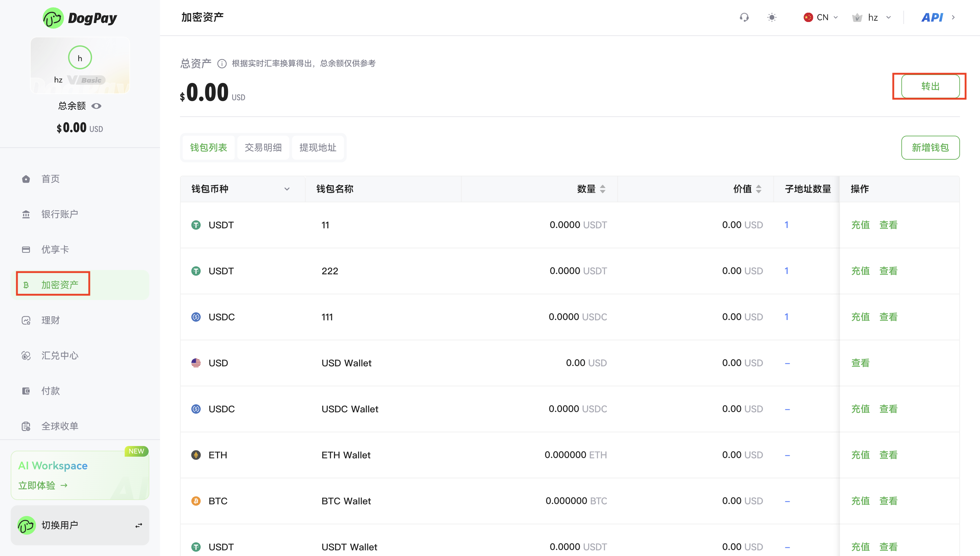Click the chevron next to API
980x556 pixels.
point(953,18)
